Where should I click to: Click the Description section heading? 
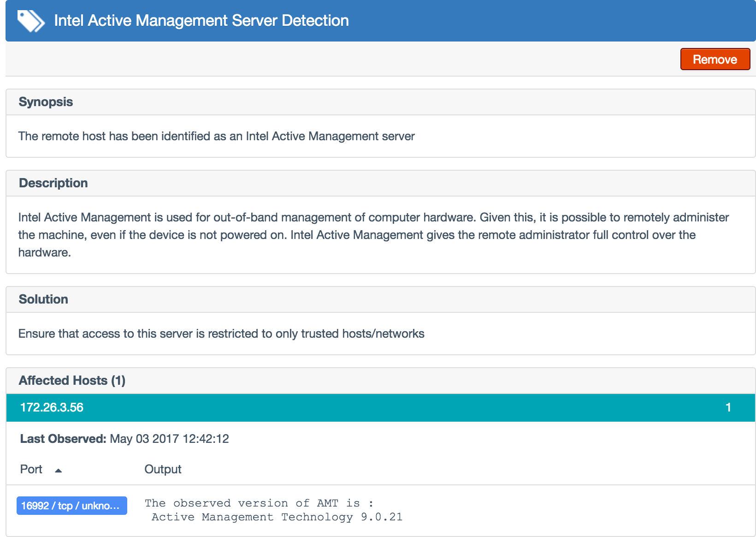pos(53,183)
